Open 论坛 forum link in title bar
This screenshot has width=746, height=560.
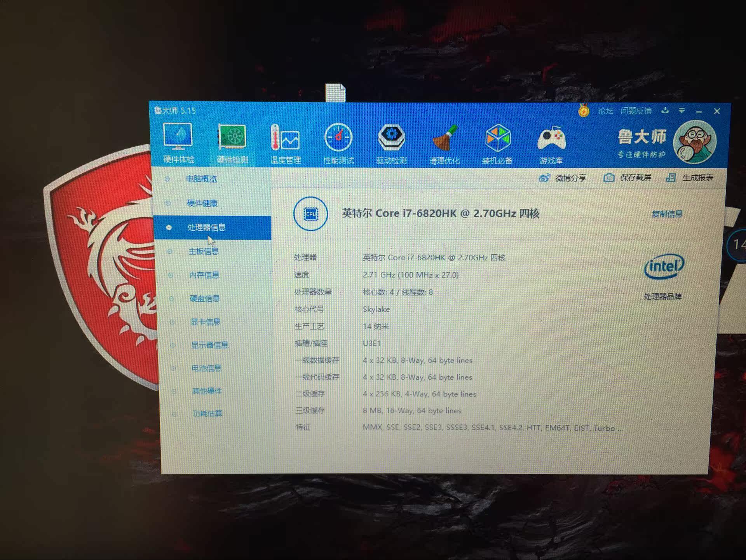click(x=605, y=111)
